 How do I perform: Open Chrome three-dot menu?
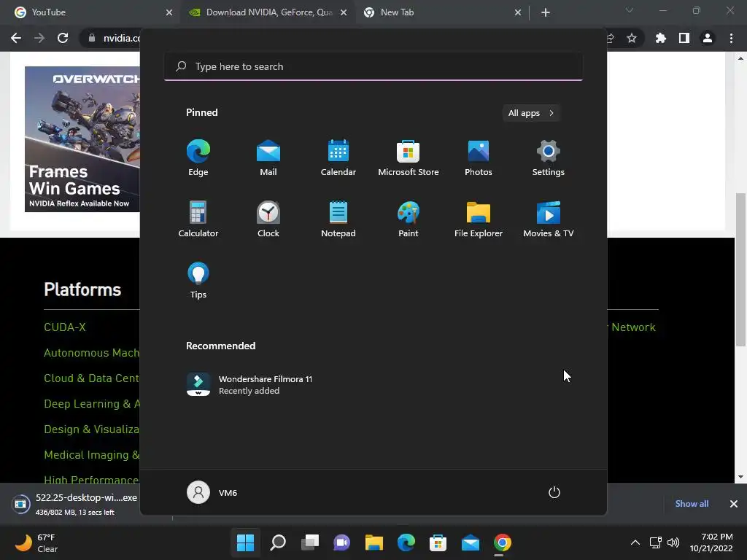click(x=731, y=38)
